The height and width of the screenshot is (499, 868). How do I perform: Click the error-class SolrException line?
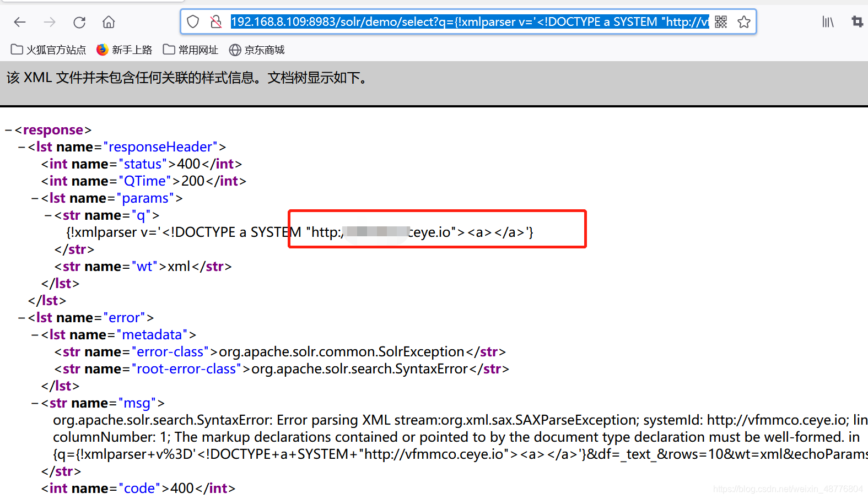point(280,352)
